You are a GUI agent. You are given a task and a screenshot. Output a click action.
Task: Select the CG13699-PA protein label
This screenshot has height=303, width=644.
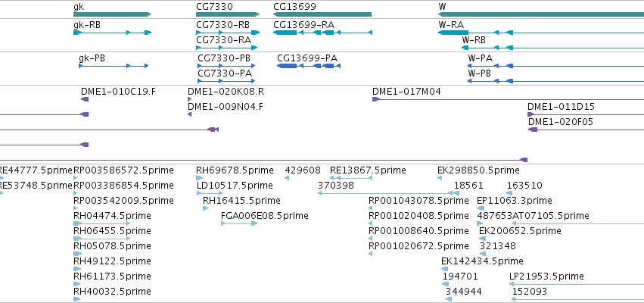(x=307, y=58)
